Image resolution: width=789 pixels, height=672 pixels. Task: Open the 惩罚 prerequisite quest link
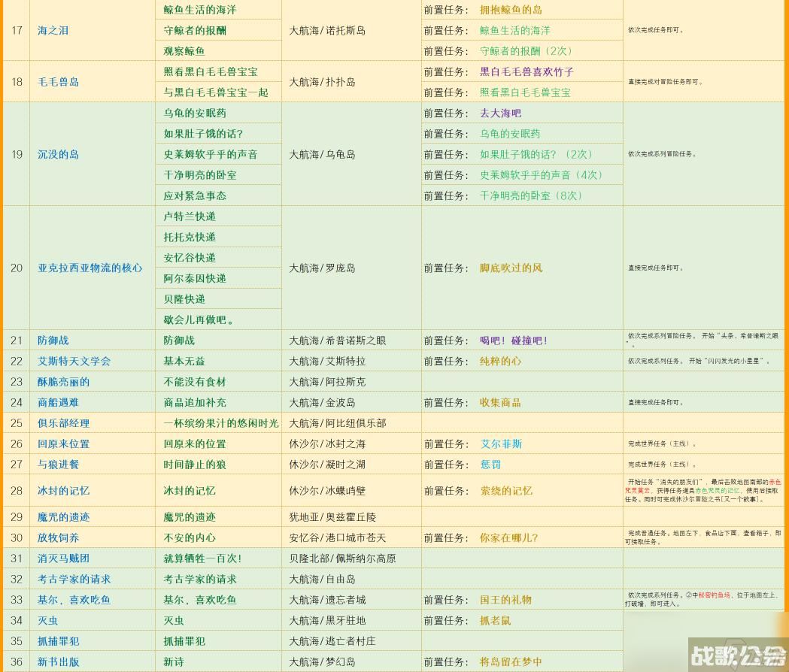tap(491, 465)
